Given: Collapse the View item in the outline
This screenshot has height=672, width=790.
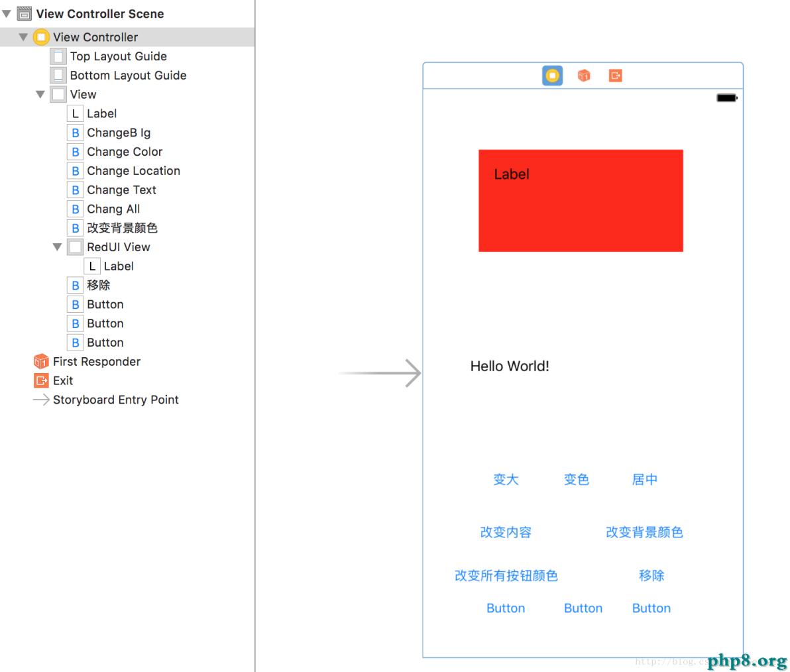Looking at the screenshot, I should (x=40, y=94).
